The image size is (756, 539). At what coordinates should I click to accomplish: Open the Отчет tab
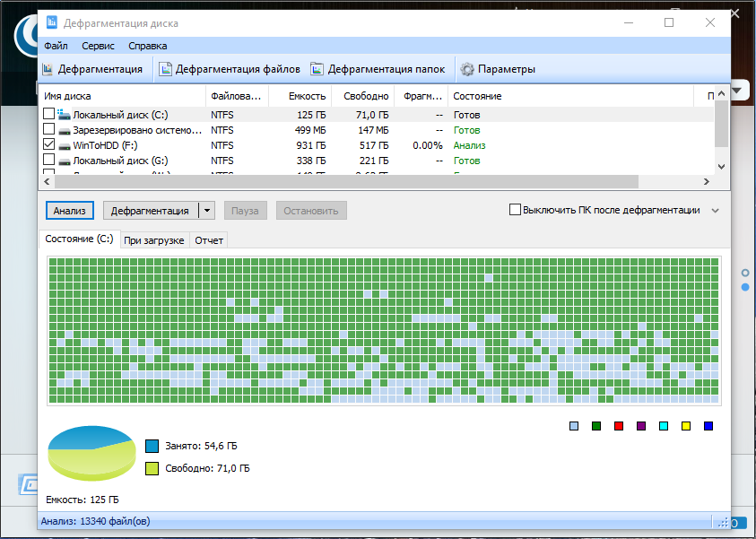(x=209, y=240)
